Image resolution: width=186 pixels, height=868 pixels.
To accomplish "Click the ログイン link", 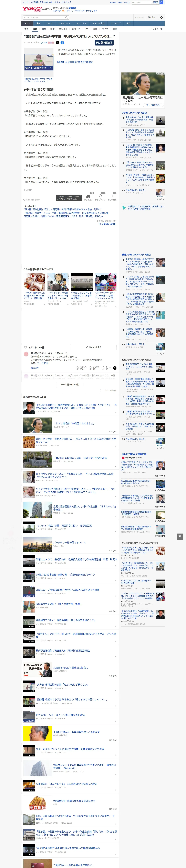I will coord(57,11).
